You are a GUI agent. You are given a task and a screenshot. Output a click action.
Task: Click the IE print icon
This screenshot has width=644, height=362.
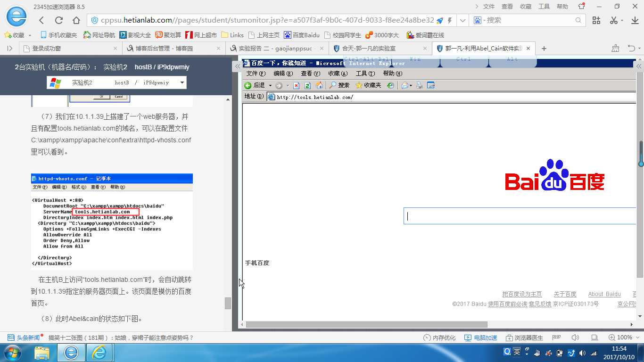(419, 85)
